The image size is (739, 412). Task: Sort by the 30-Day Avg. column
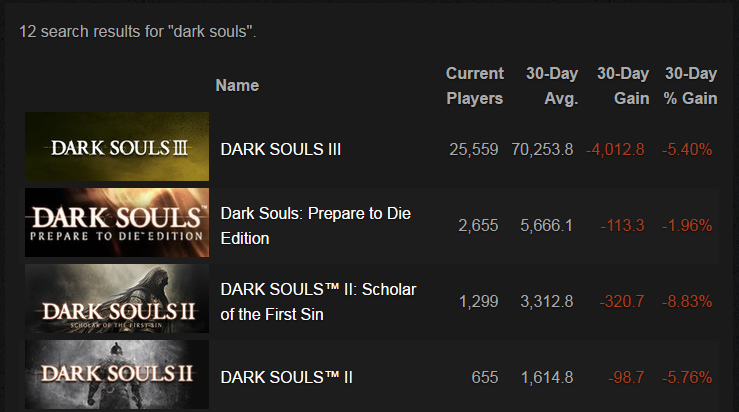click(552, 86)
